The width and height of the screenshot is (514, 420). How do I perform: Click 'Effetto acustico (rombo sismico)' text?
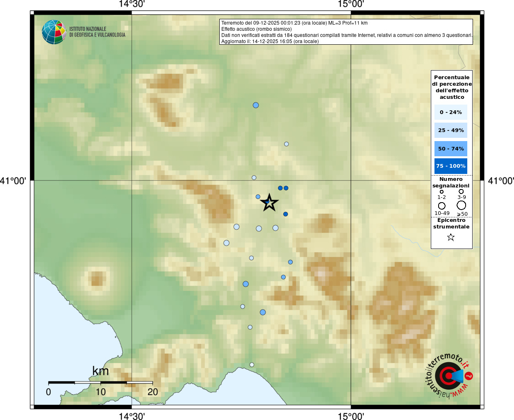point(257,29)
